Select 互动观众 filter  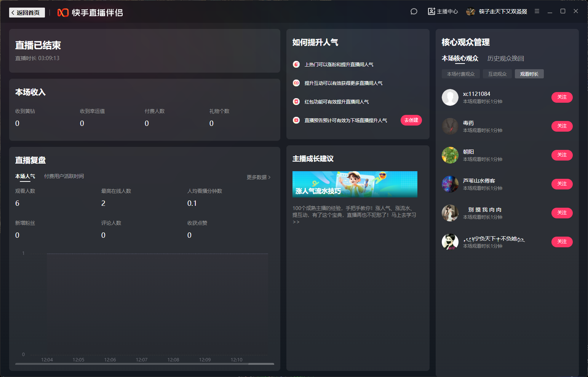pyautogui.click(x=497, y=74)
